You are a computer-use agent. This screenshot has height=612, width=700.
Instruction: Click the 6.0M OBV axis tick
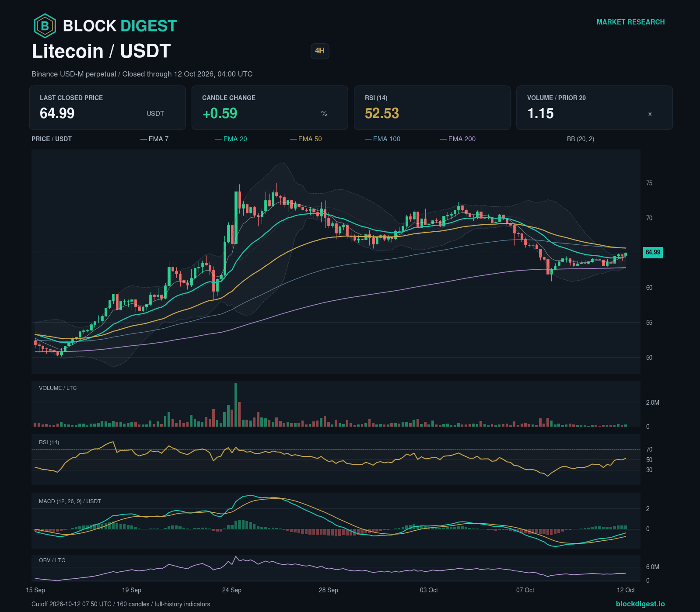(653, 567)
